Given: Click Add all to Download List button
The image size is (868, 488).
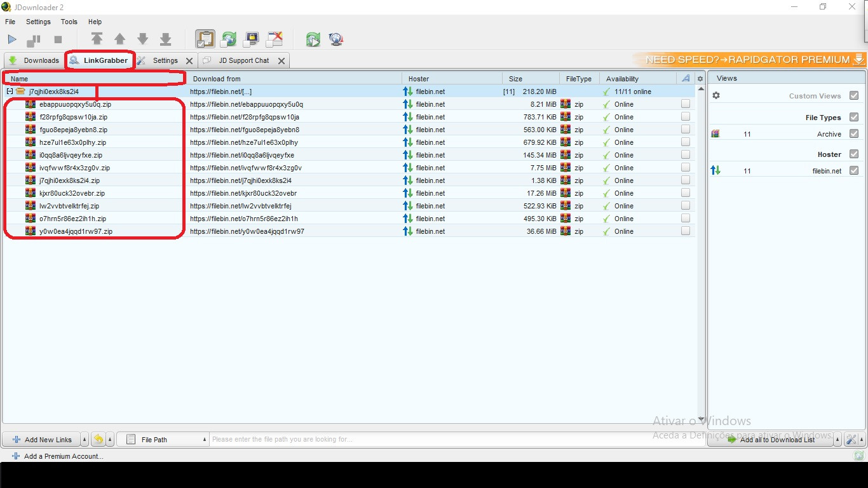Looking at the screenshot, I should 771,440.
